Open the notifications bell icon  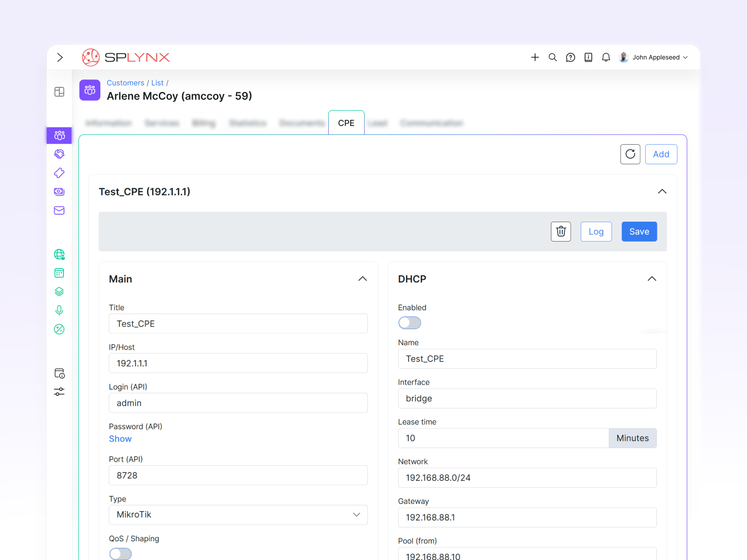[606, 57]
